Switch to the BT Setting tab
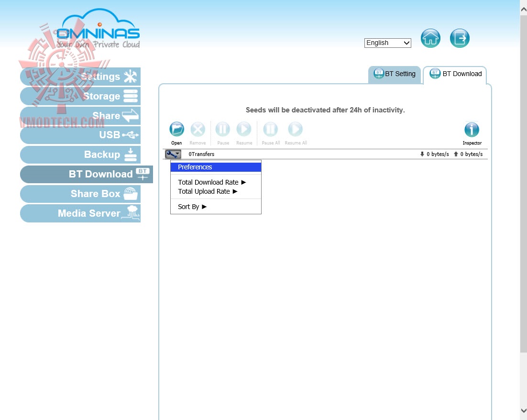This screenshot has width=527, height=420. (395, 74)
